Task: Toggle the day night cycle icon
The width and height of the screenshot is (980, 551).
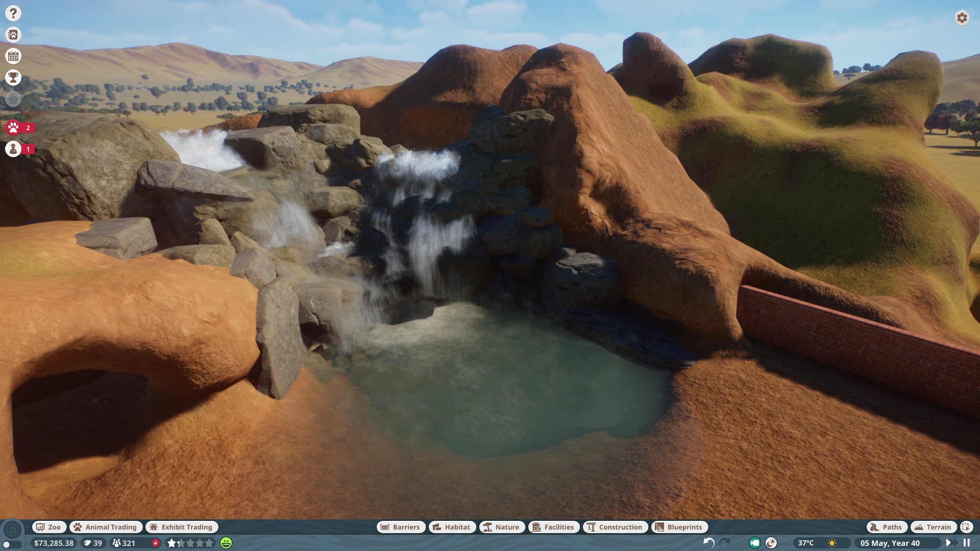Action: pos(771,543)
